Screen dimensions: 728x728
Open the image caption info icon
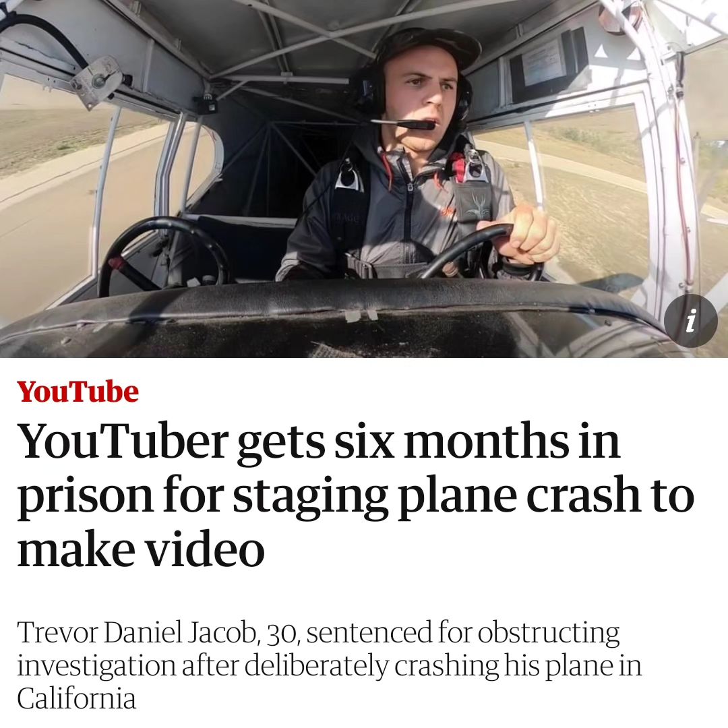[691, 320]
